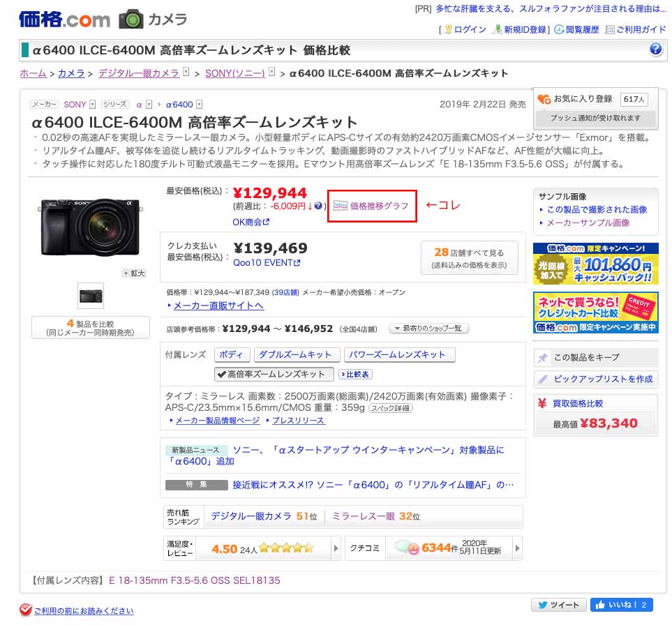This screenshot has height=625, width=672.
Task: Click the 価格推移グラフ chart icon
Action: point(341,206)
